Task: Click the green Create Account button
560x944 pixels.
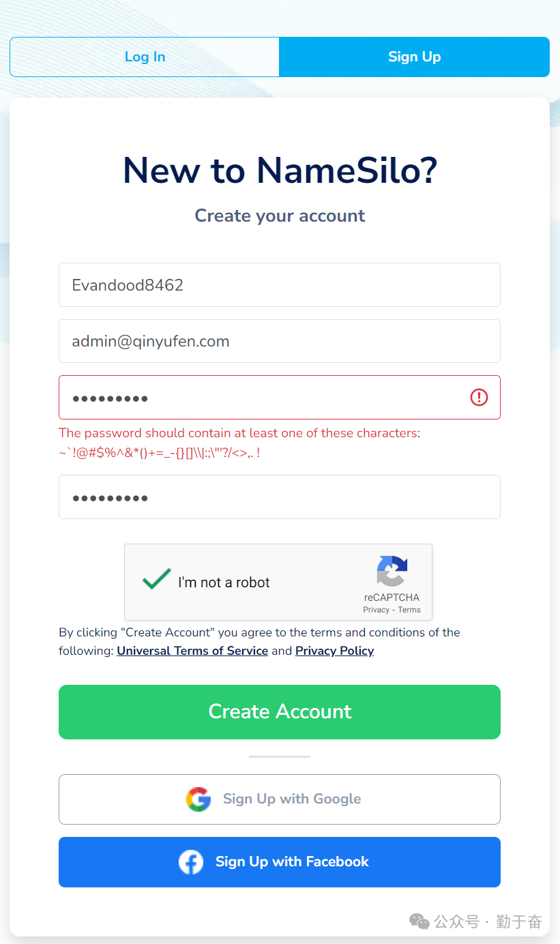Action: pyautogui.click(x=280, y=712)
